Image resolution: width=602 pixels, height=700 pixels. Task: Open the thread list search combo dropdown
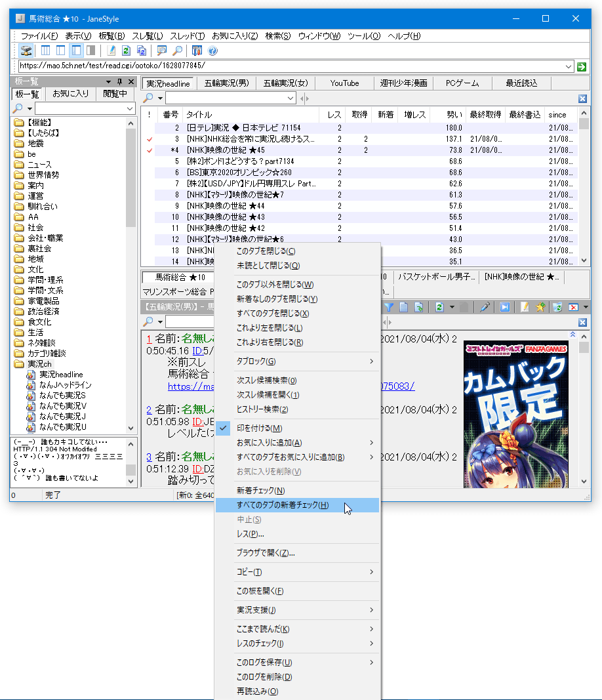click(x=291, y=98)
